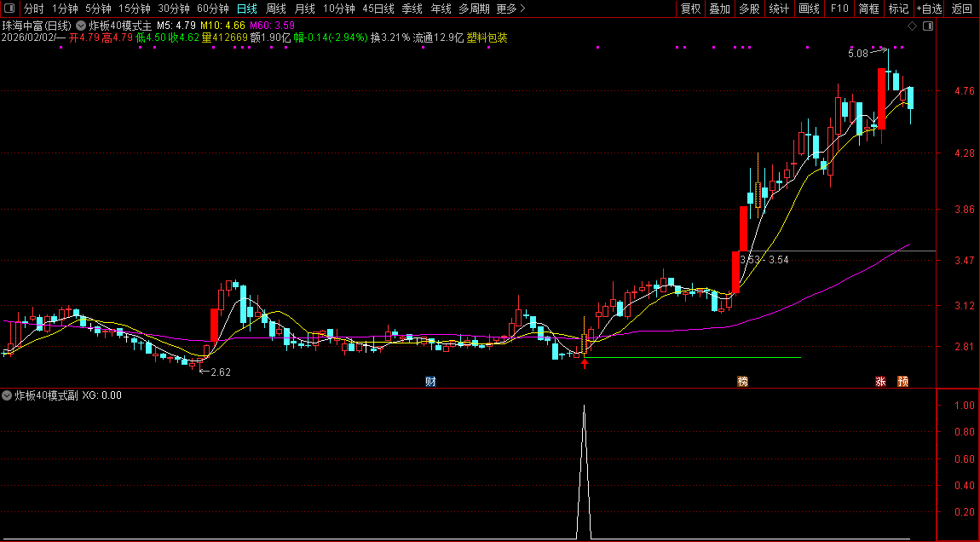This screenshot has height=542, width=980.
Task: Click the M60: 3.59 moving average label
Action: [273, 26]
